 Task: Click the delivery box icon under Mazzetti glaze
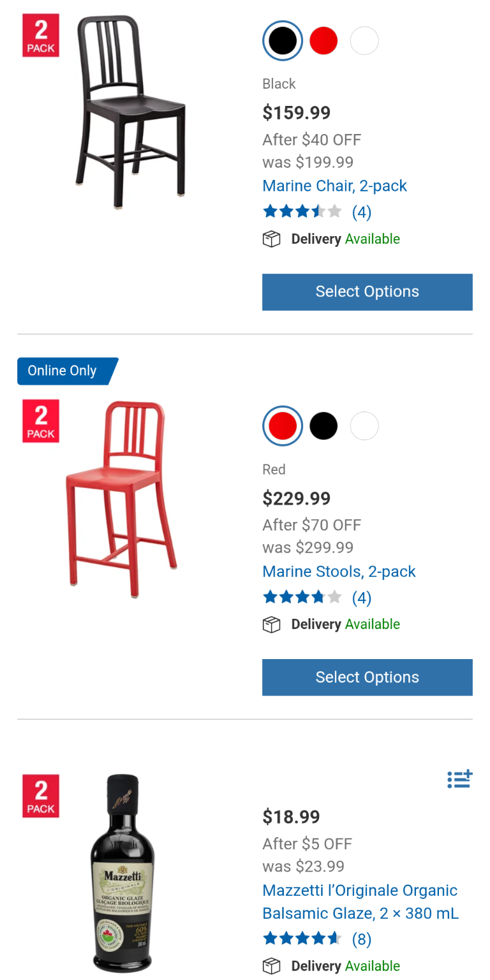[272, 967]
